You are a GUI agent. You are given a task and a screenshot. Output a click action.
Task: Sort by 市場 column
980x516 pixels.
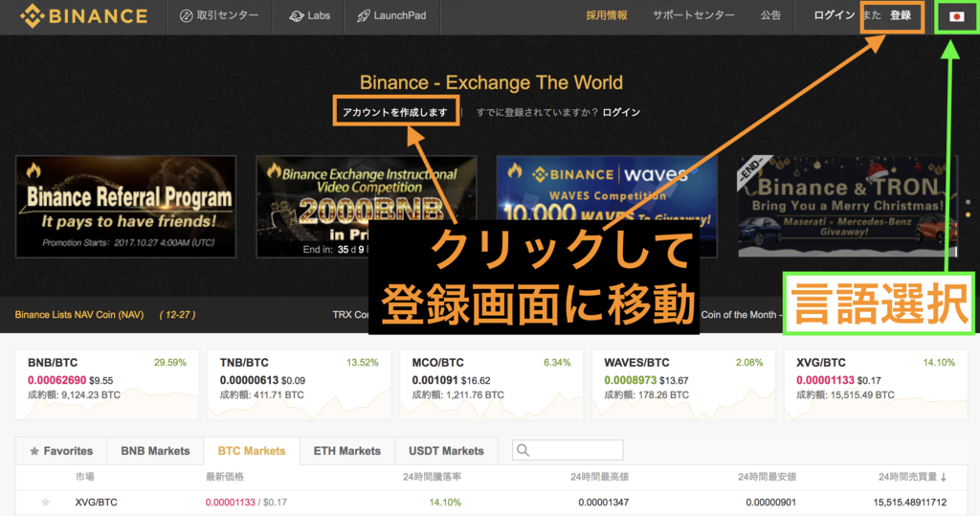85,477
